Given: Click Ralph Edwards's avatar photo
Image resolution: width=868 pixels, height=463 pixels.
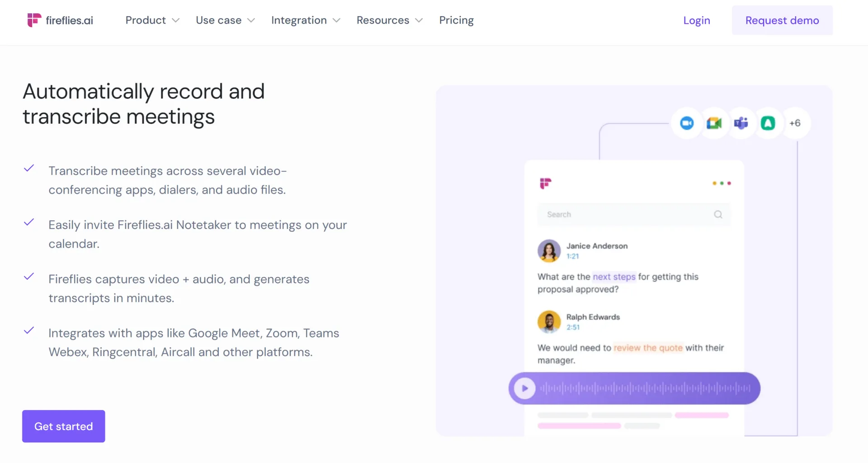Looking at the screenshot, I should (549, 322).
